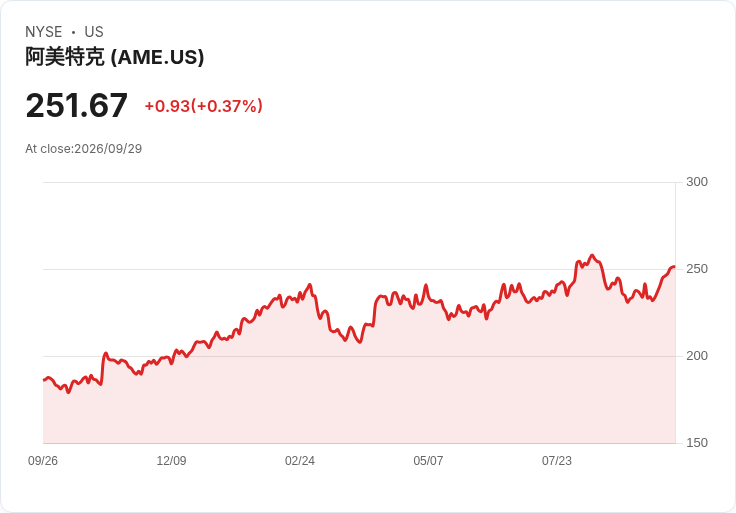This screenshot has width=736, height=513.
Task: Click the 200 y-axis price label
Action: click(697, 356)
